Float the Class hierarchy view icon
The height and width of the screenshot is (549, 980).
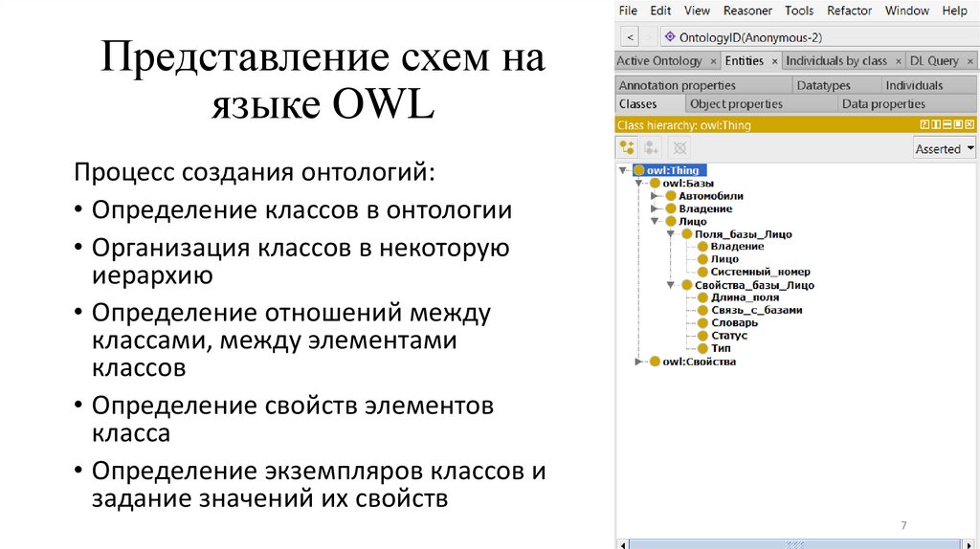[x=958, y=125]
